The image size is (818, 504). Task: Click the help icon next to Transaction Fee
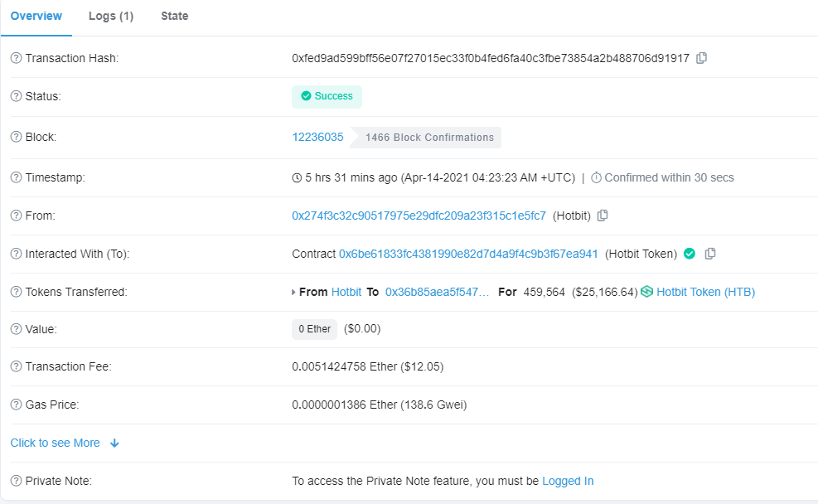[x=16, y=366]
